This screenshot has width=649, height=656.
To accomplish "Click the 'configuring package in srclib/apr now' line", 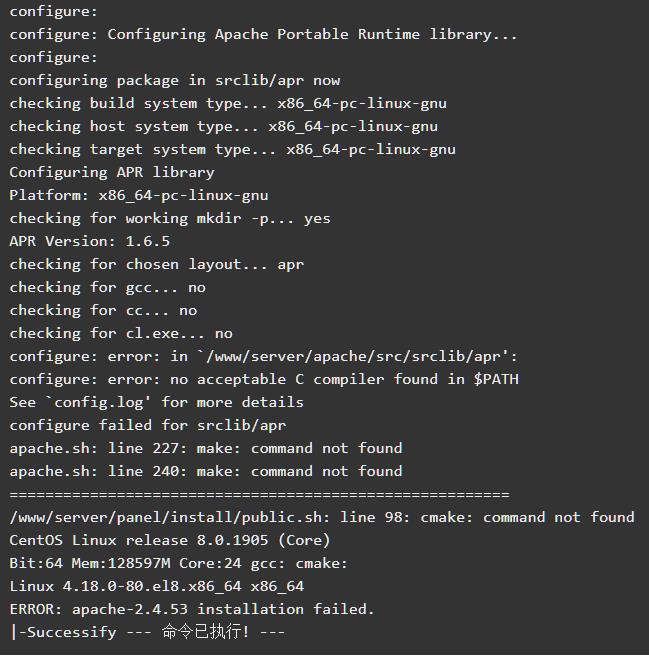I will coord(175,80).
